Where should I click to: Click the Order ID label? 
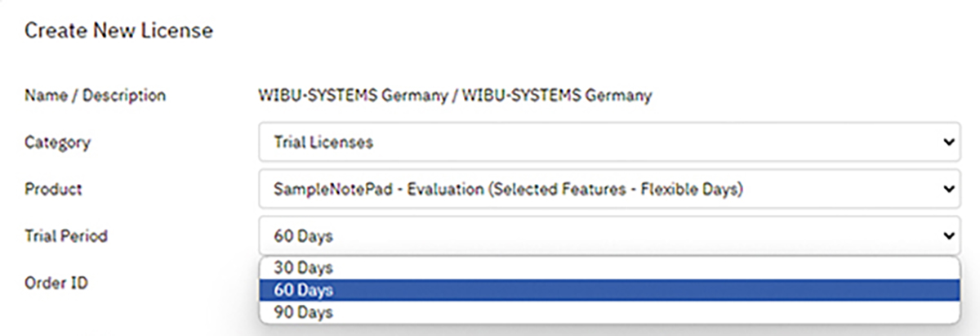pos(56,283)
